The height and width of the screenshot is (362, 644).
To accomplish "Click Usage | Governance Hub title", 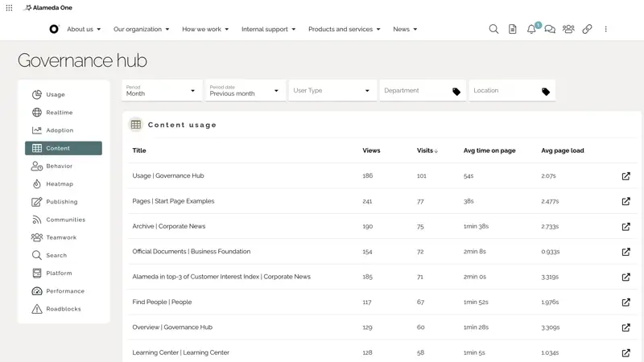I will coord(168,175).
